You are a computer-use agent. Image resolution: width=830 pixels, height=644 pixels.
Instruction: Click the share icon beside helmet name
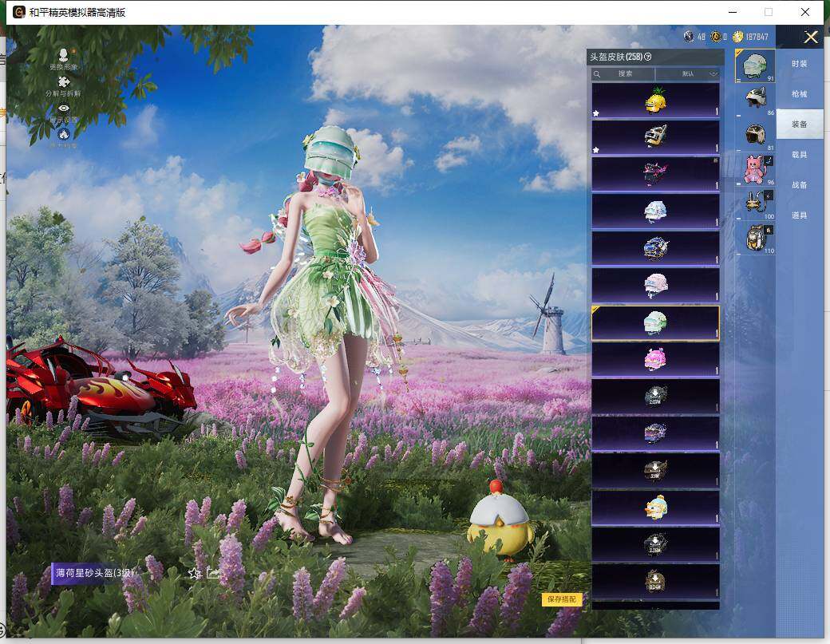click(213, 573)
